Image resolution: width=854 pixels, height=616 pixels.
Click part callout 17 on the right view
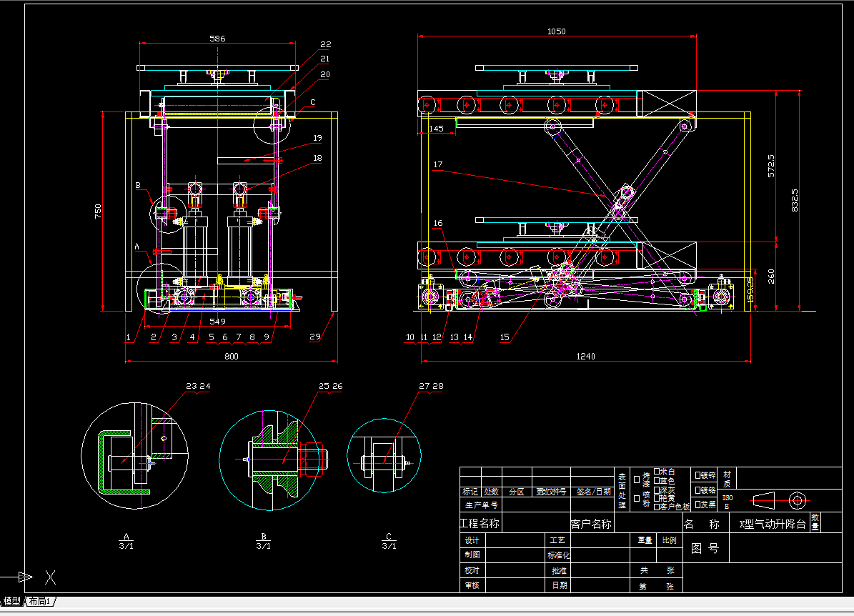coord(437,163)
